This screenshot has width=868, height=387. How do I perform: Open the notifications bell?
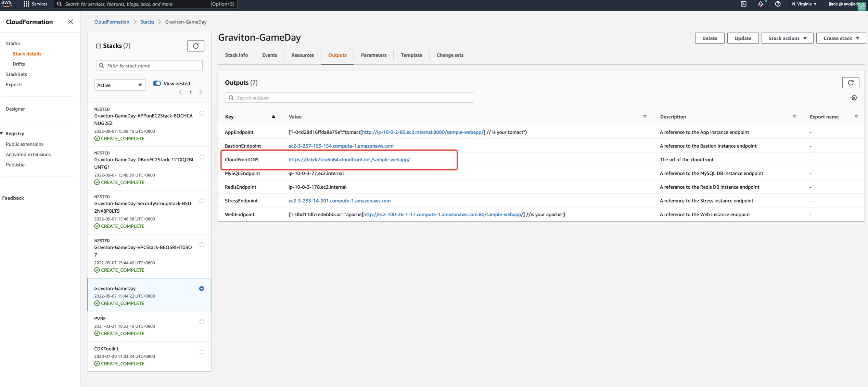[x=760, y=4]
